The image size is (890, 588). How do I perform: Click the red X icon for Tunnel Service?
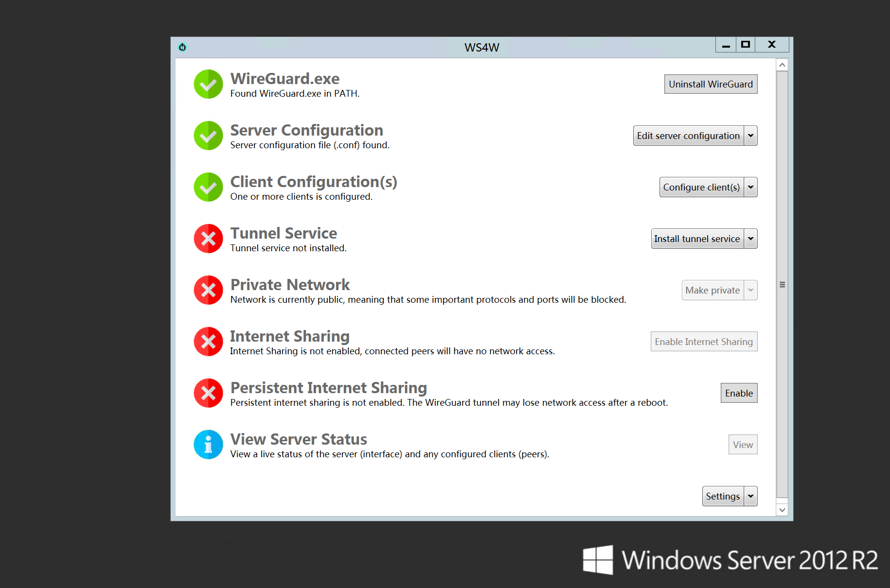point(208,239)
